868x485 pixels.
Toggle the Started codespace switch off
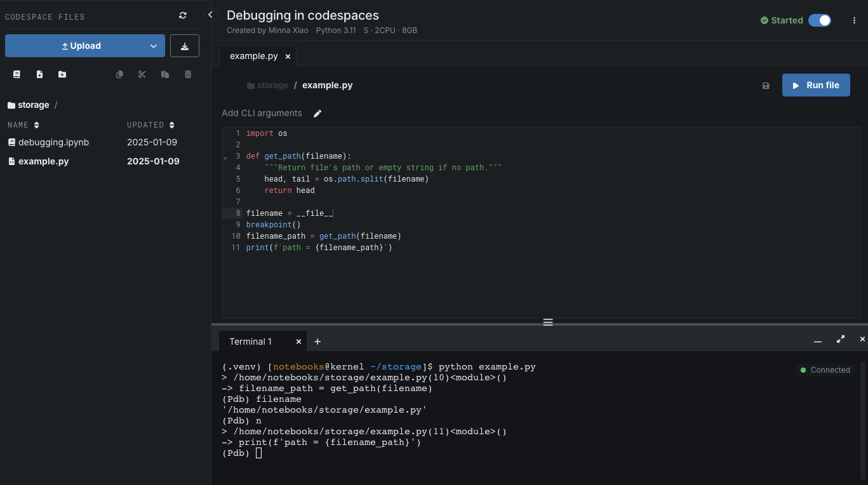pyautogui.click(x=819, y=20)
